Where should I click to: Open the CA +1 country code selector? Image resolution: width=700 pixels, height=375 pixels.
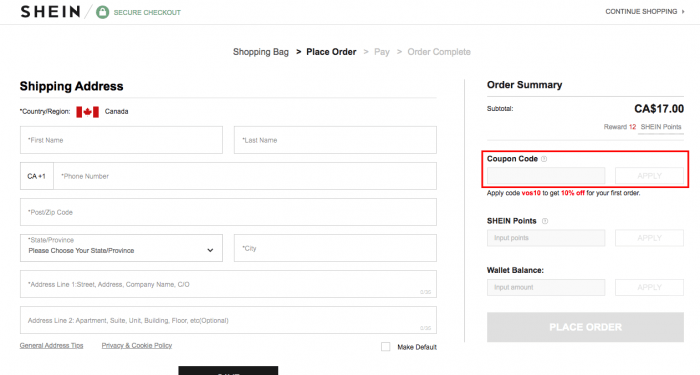37,176
